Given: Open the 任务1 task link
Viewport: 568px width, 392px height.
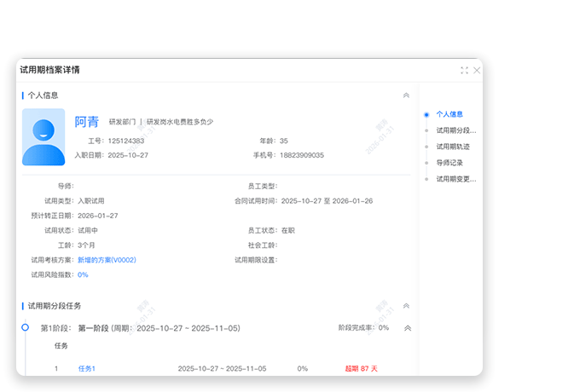Looking at the screenshot, I should point(87,369).
